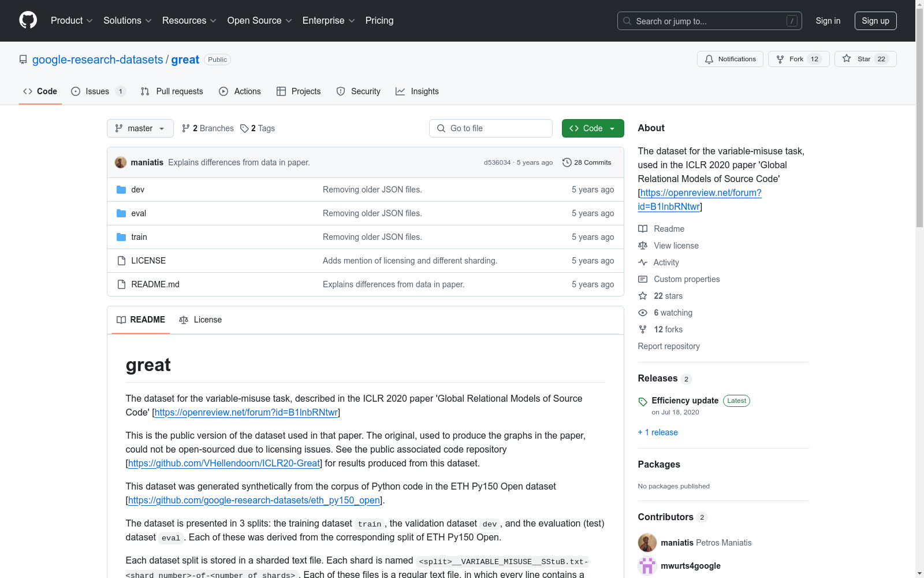This screenshot has width=924, height=578.
Task: Click the README.md file icon
Action: pyautogui.click(x=121, y=284)
